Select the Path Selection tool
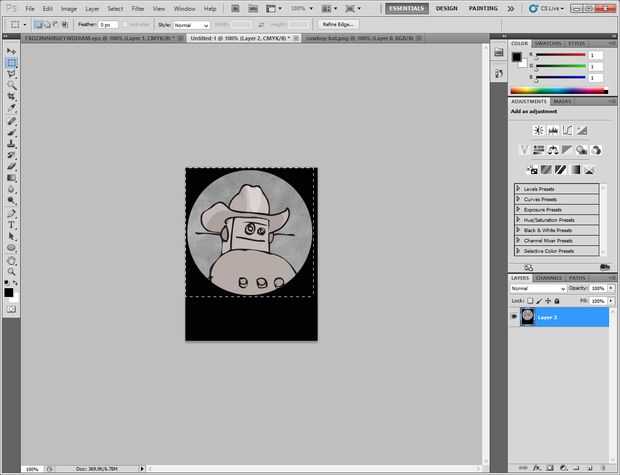The width and height of the screenshot is (620, 475). tap(11, 237)
